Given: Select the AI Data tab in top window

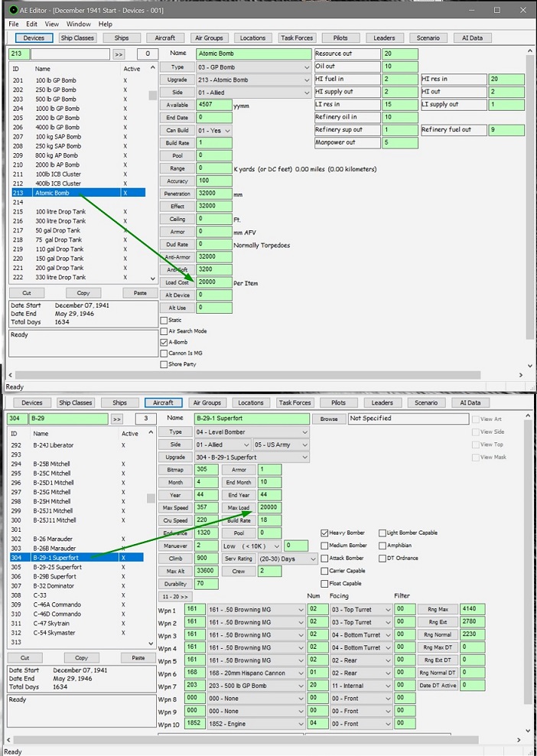Looking at the screenshot, I should 473,37.
